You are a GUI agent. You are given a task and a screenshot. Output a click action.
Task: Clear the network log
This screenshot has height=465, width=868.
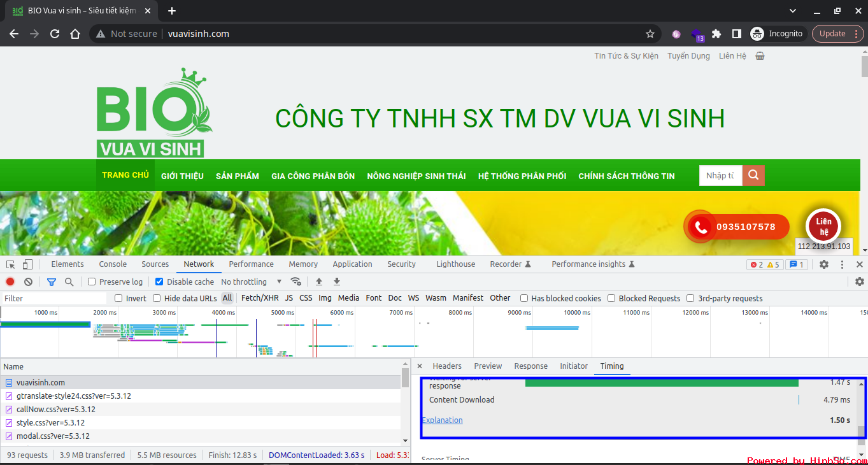(x=28, y=282)
